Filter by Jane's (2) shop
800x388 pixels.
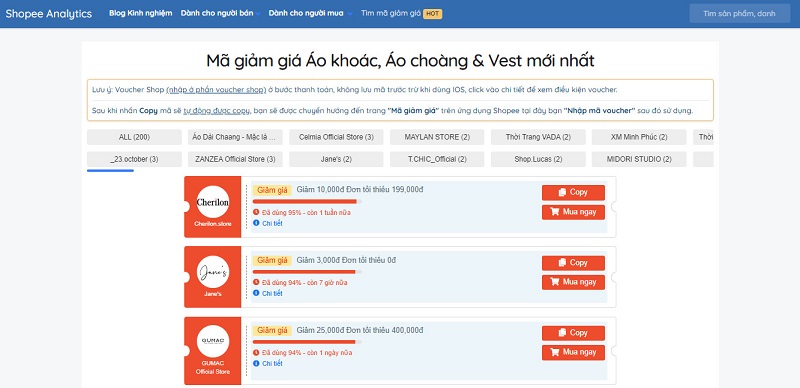coord(336,159)
